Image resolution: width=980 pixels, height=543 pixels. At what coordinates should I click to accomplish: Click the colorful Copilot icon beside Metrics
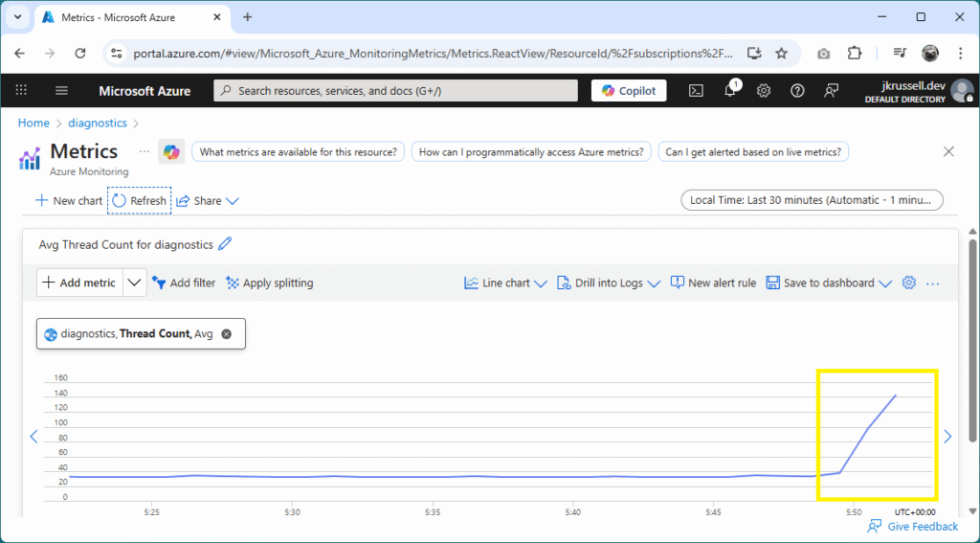[x=171, y=152]
